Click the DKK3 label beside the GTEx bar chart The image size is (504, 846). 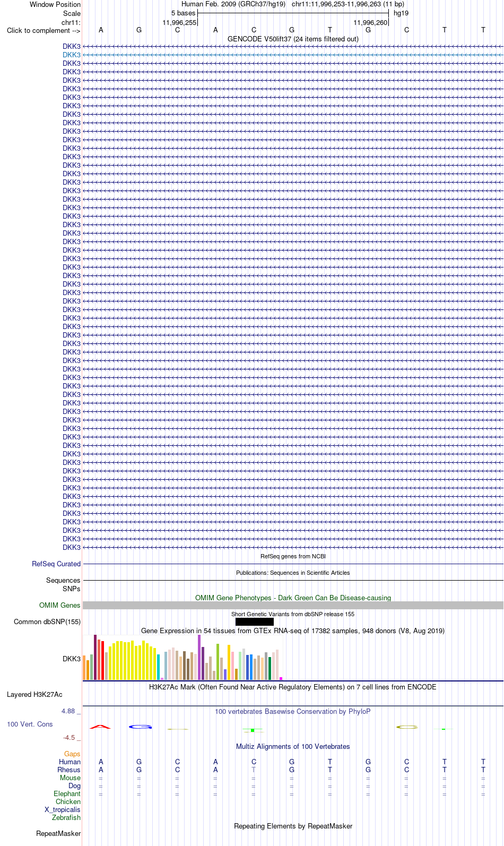[72, 659]
